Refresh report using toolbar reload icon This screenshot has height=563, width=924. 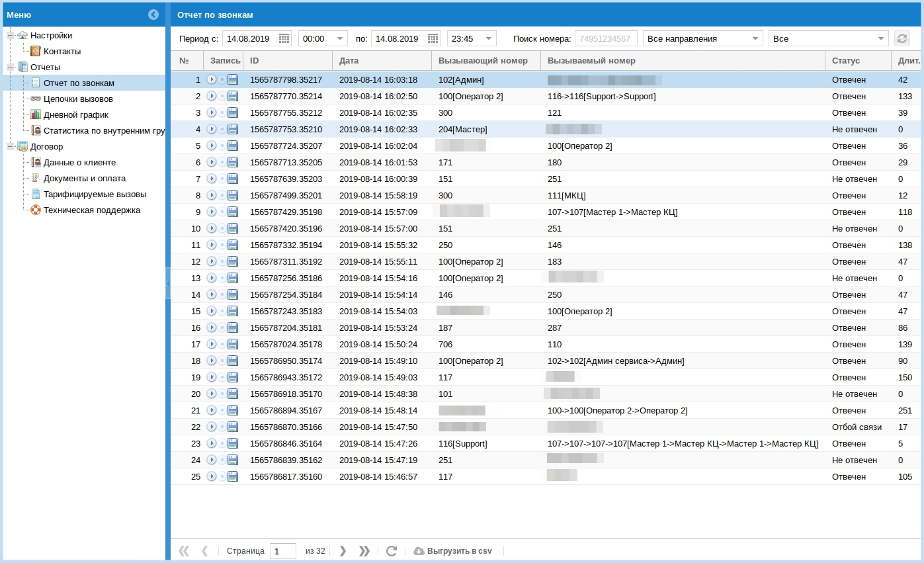tap(902, 38)
